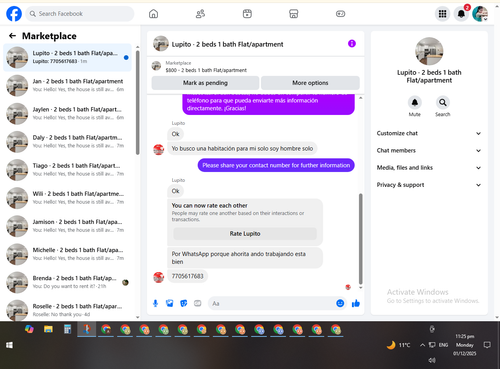Open the Notifications bell icon
Screen dimensions: 500x369
coord(461,14)
